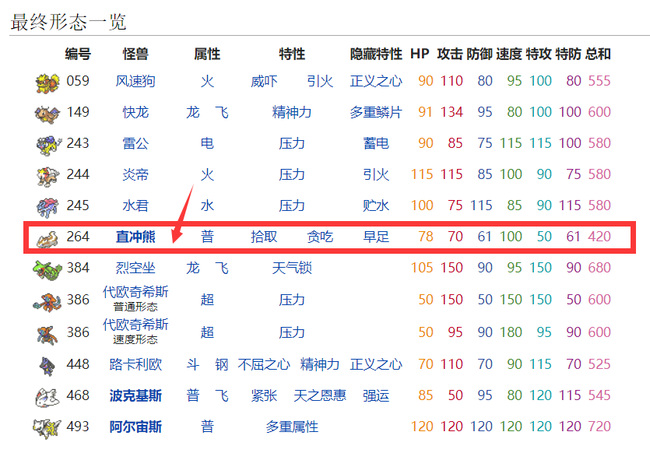Click the 超 type of 代欧奇希斯 速度形态
650x453 pixels.
(x=207, y=332)
